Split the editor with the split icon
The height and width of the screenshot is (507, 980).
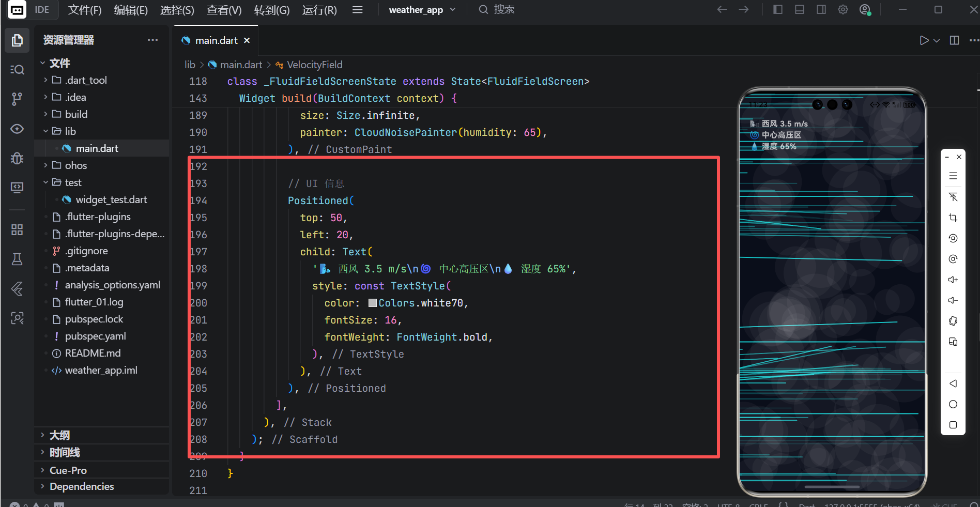(955, 40)
